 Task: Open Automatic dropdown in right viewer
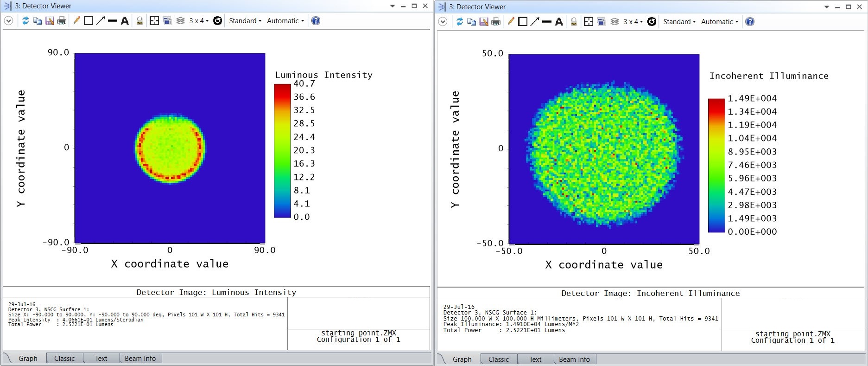coord(720,22)
